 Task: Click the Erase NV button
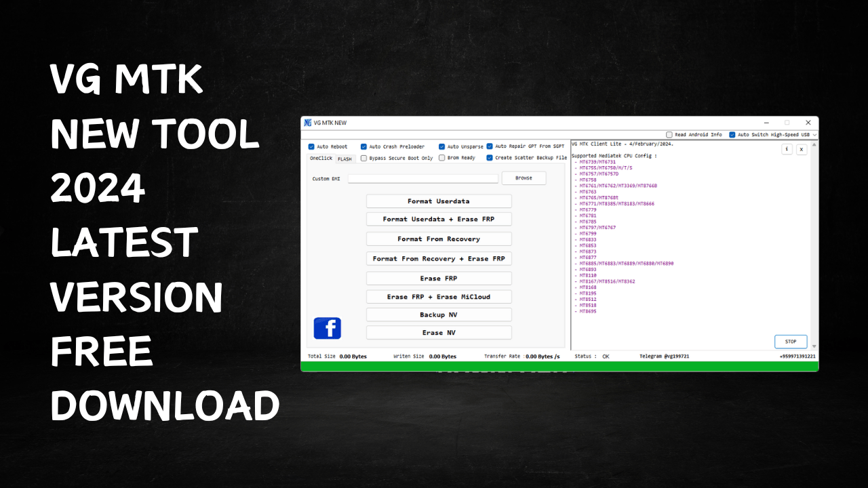click(439, 333)
